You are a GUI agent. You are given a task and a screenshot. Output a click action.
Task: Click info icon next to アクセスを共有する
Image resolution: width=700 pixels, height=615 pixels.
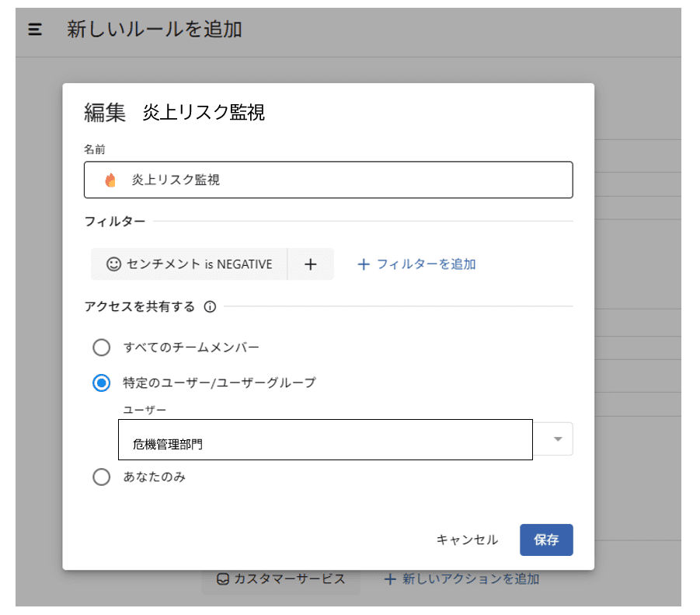coord(210,307)
